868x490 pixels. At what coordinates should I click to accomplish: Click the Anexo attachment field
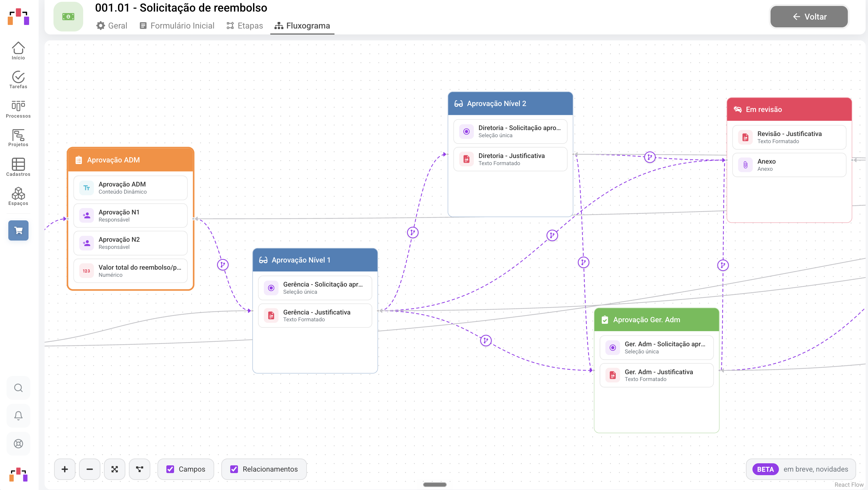coord(789,165)
